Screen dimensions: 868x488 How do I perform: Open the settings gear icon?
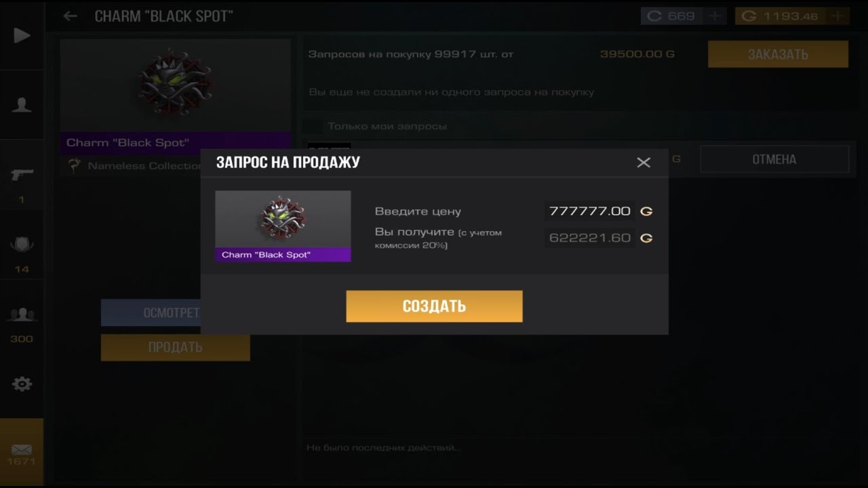pyautogui.click(x=22, y=384)
